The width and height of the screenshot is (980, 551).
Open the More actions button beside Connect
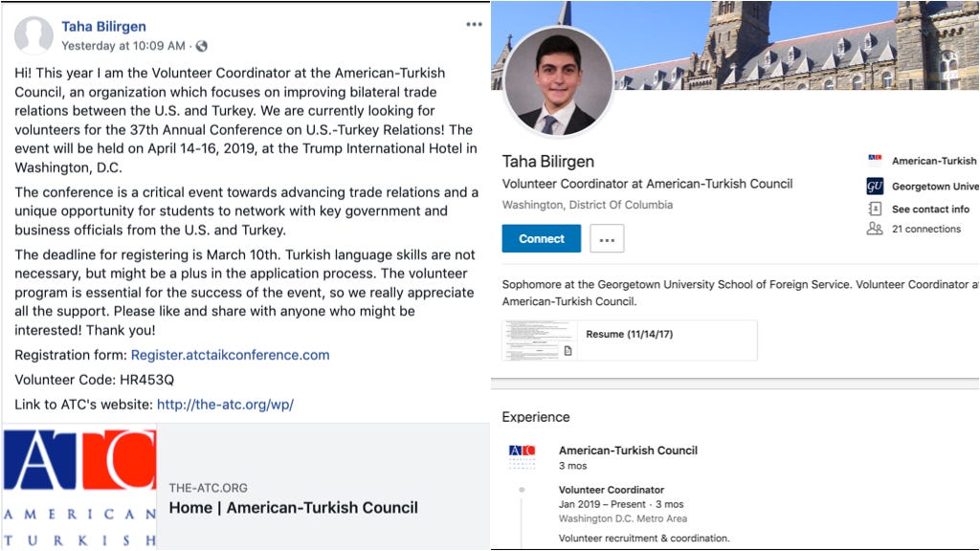pyautogui.click(x=607, y=238)
